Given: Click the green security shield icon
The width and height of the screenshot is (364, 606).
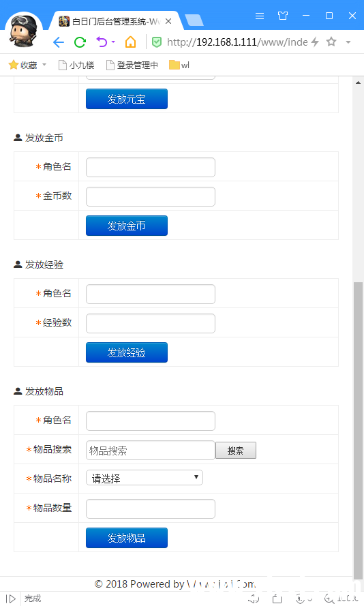Looking at the screenshot, I should (157, 42).
